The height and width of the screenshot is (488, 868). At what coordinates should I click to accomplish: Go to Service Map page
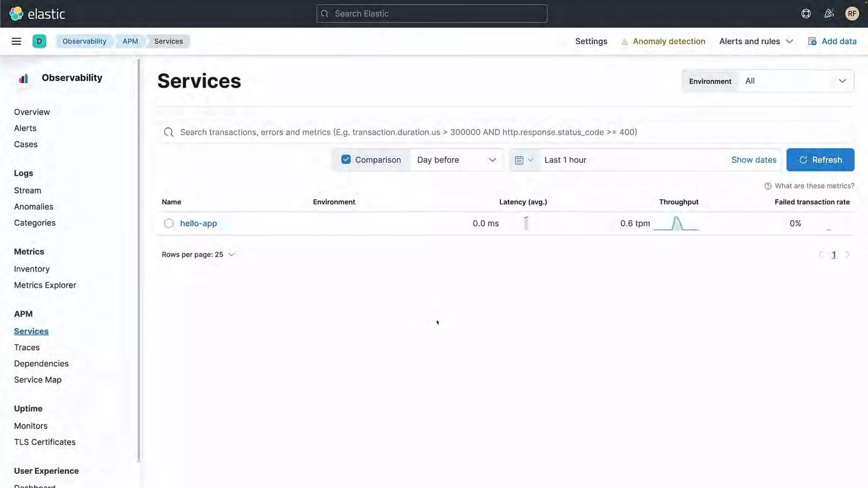38,380
